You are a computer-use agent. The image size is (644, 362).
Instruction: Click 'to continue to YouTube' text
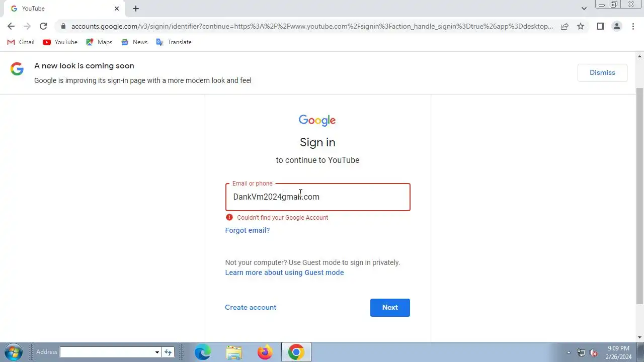[x=317, y=160]
